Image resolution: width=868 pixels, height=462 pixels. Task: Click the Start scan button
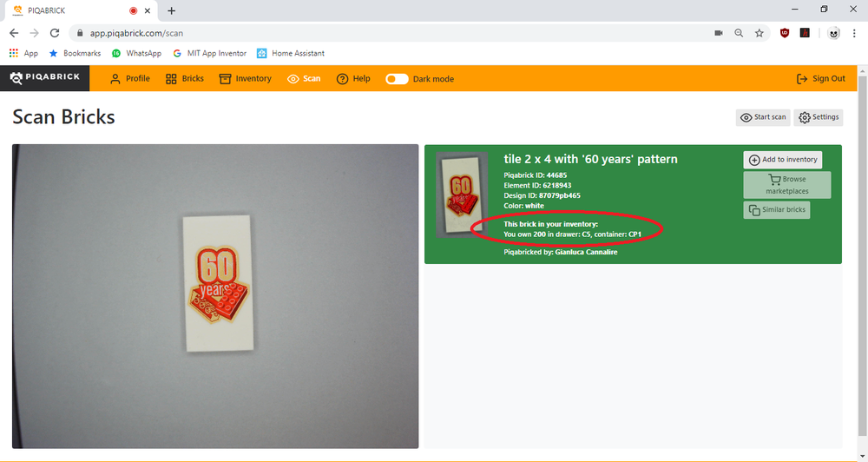point(763,117)
